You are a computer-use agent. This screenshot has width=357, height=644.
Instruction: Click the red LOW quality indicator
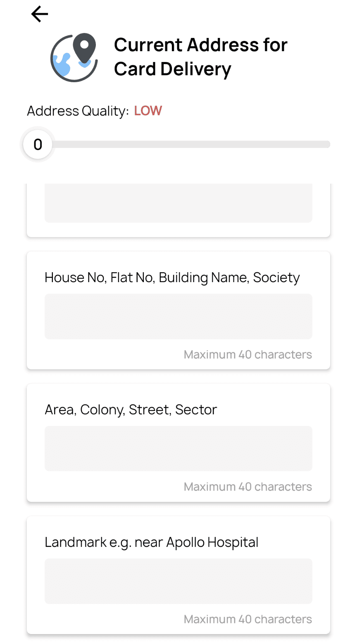click(148, 111)
